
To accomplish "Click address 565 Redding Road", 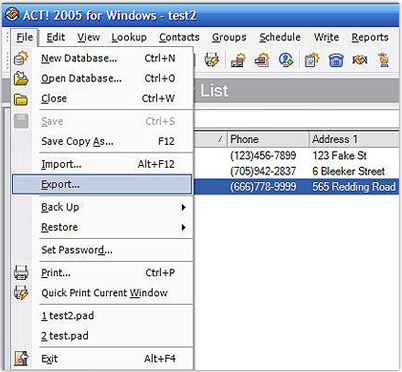I will (354, 187).
